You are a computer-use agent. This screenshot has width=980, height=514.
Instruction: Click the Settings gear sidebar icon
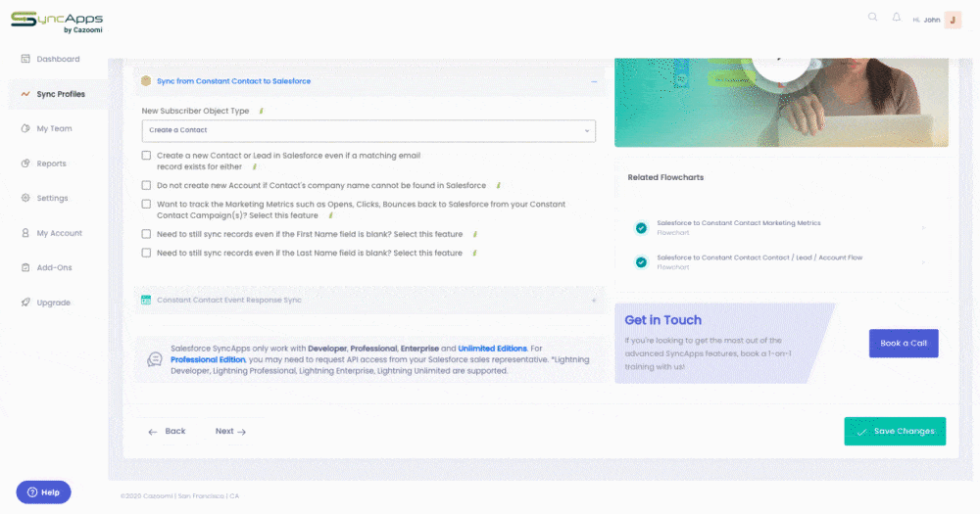pyautogui.click(x=25, y=198)
